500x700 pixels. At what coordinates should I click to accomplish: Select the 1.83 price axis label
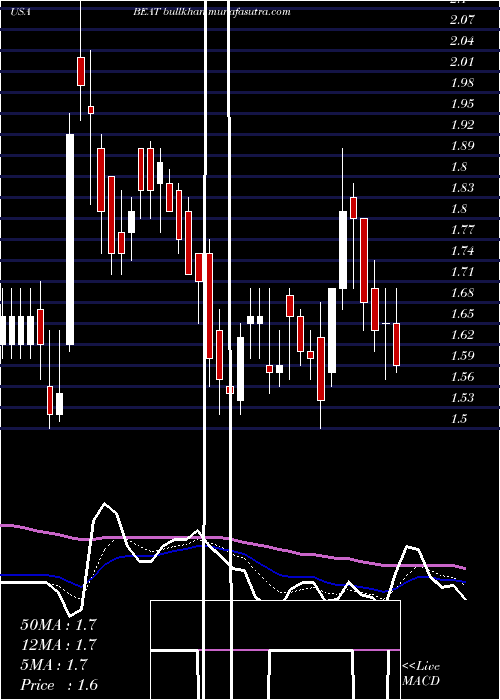[x=462, y=188]
